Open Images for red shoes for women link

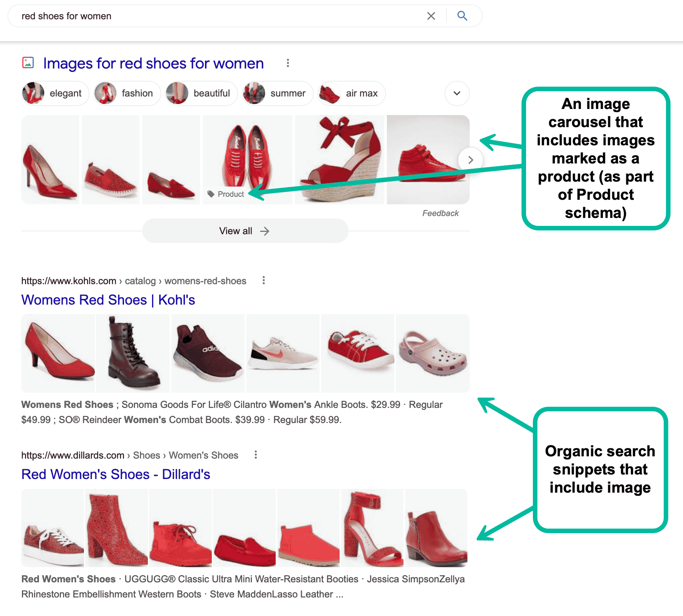click(x=153, y=63)
